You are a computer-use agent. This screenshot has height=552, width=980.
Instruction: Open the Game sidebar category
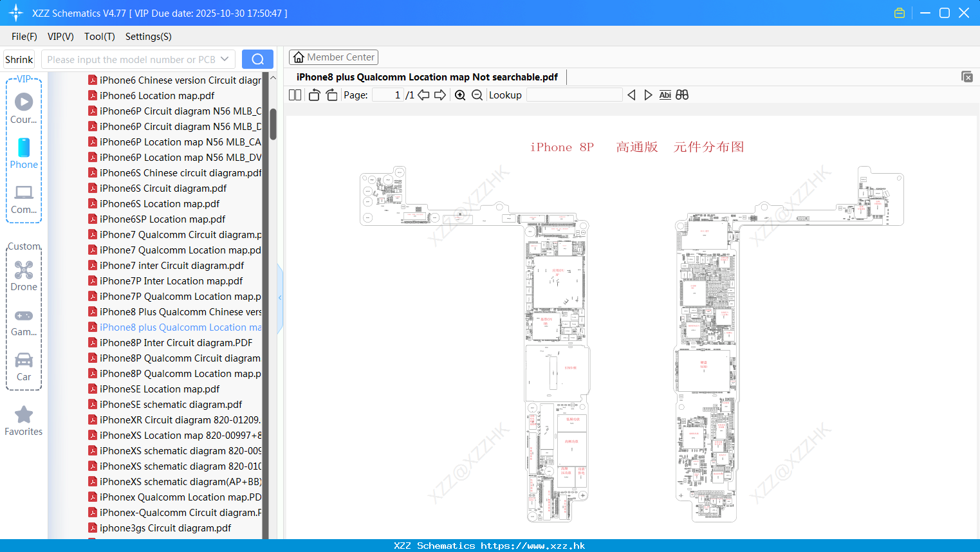[x=24, y=322]
